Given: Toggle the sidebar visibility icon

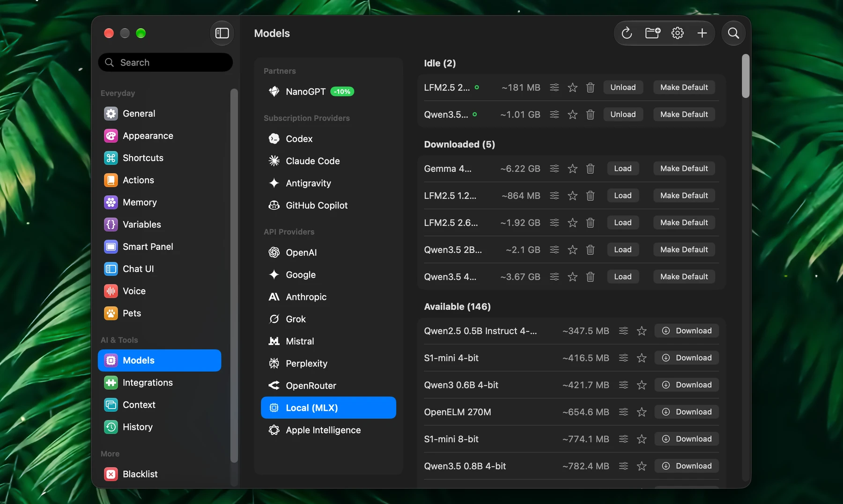Looking at the screenshot, I should [x=222, y=33].
